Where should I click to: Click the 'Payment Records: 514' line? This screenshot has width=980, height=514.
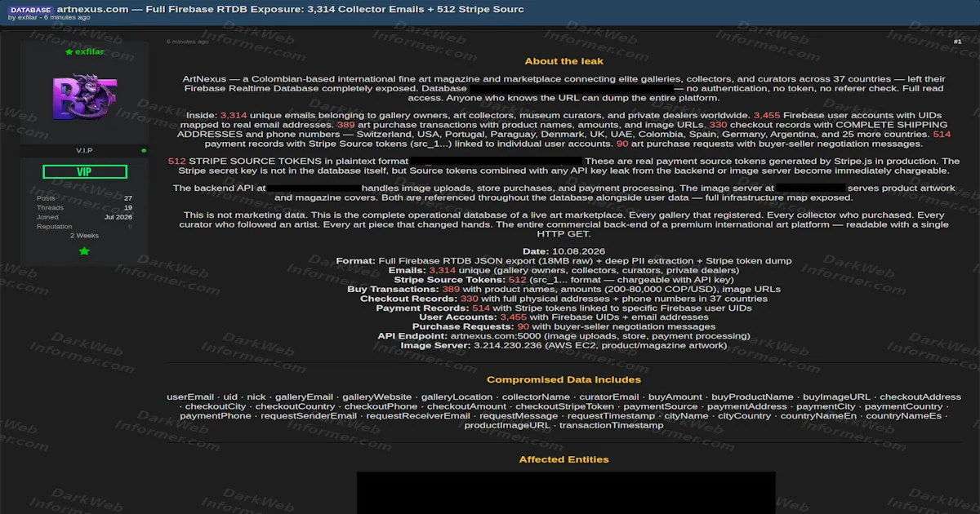(x=563, y=308)
